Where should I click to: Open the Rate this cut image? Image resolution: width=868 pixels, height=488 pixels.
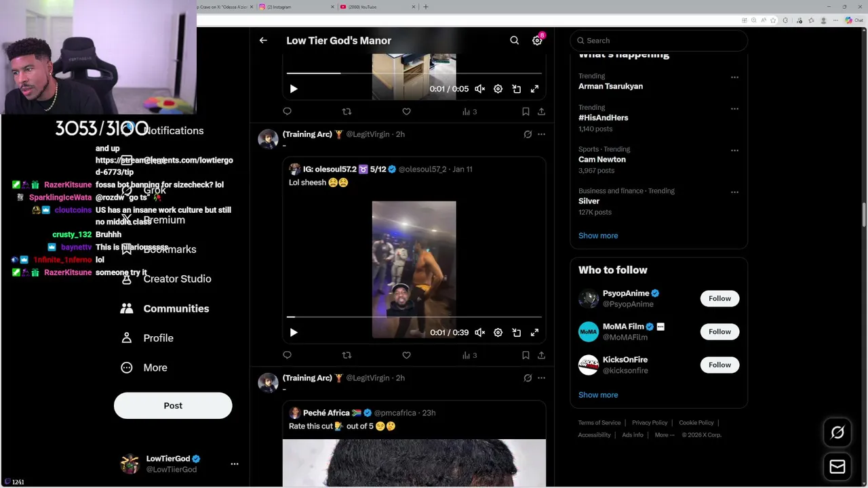pos(414,463)
